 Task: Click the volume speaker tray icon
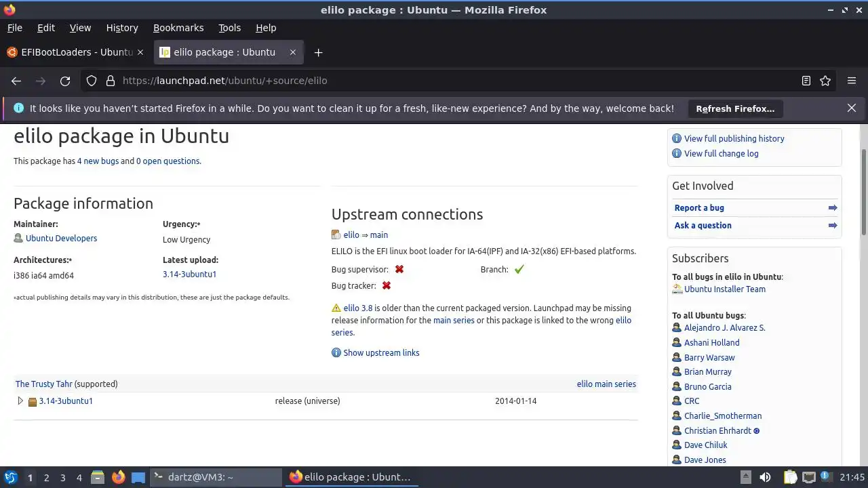coord(765,477)
